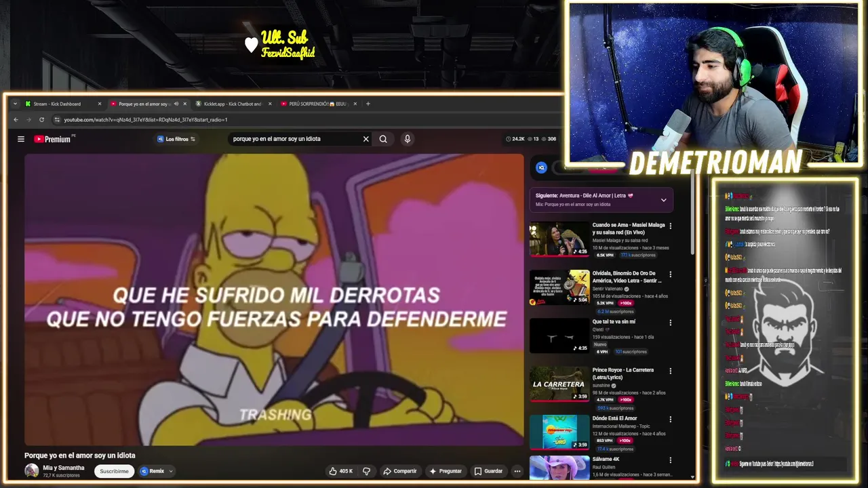The height and width of the screenshot is (488, 868).
Task: Open Que tal te va sin mí thumbnail
Action: coord(559,335)
